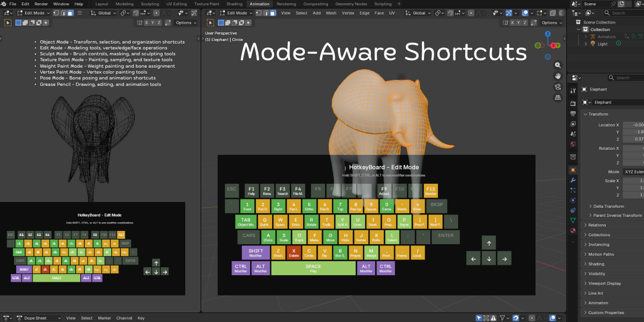644x322 pixels.
Task: Click the SPACE Play key on large HotkeyBoard
Action: coord(313,268)
